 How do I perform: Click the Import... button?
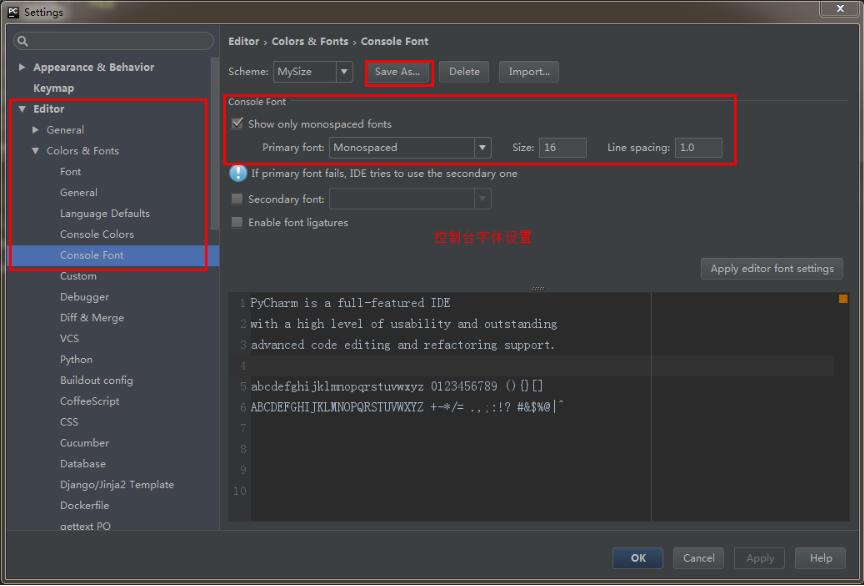(x=529, y=72)
